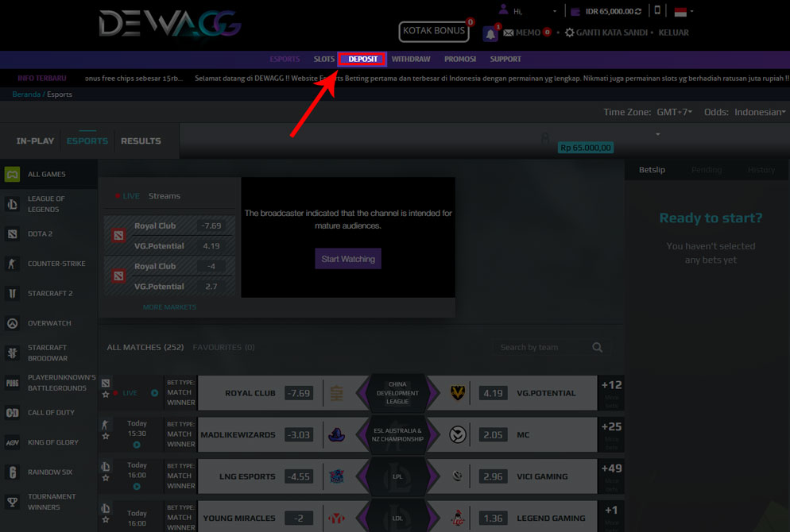Expand +25 more bets for Madlikewizards match

[x=611, y=435]
